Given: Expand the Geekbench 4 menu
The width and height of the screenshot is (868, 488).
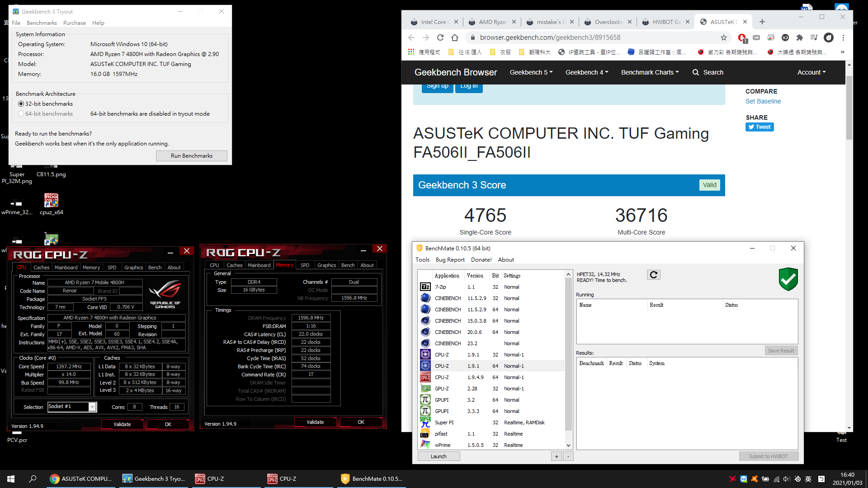Looking at the screenshot, I should coord(587,72).
